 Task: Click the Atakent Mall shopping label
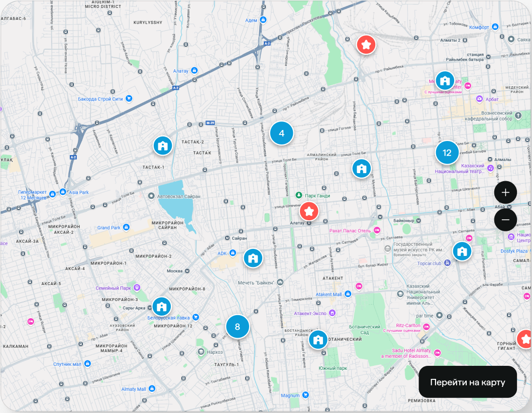click(x=329, y=295)
